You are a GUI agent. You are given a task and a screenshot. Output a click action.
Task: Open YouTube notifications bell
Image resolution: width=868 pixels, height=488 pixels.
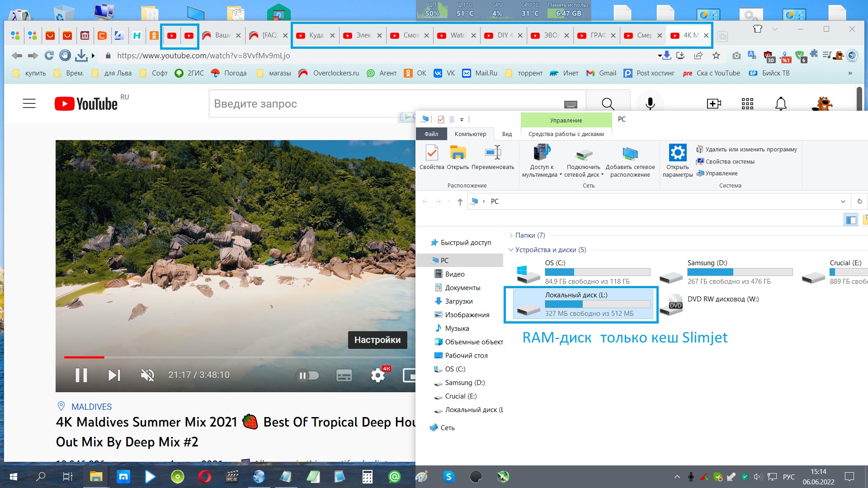pyautogui.click(x=781, y=103)
